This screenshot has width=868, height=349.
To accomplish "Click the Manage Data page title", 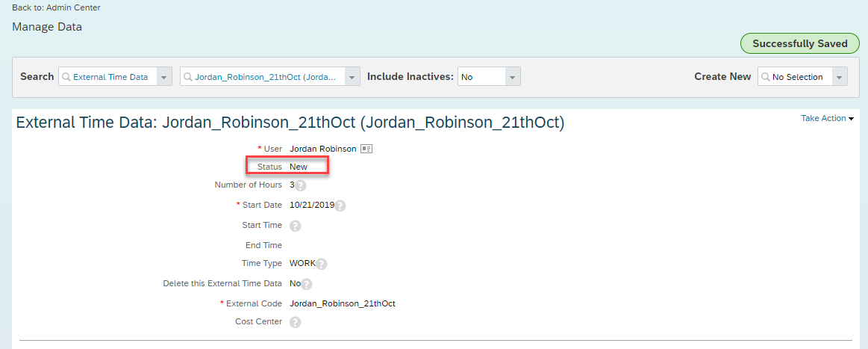I will pyautogui.click(x=47, y=27).
